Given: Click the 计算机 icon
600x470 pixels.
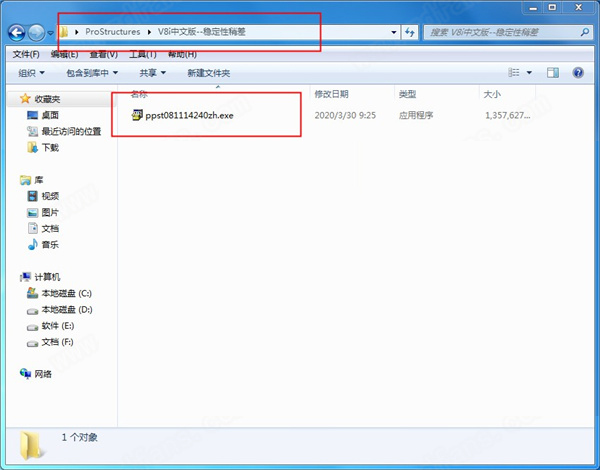Looking at the screenshot, I should click(x=25, y=277).
